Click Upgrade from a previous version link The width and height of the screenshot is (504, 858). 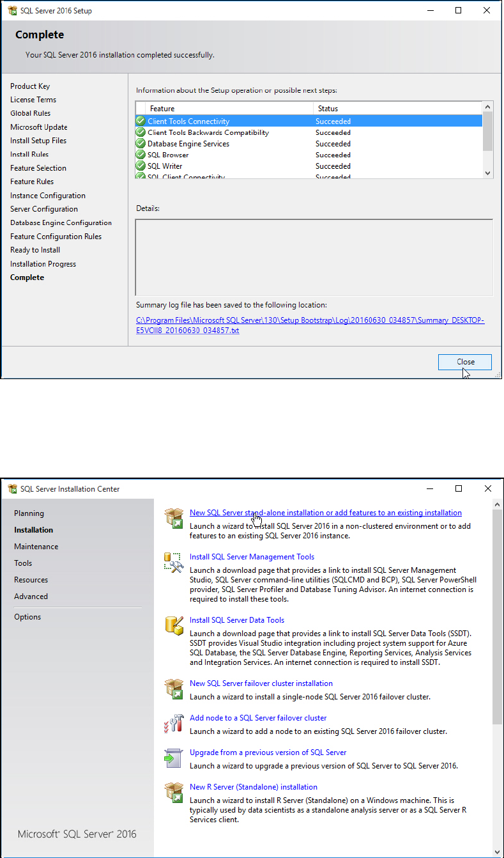[x=268, y=753]
